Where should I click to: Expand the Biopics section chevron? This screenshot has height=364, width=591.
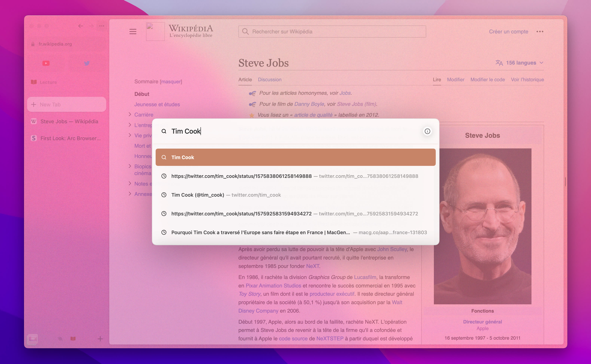tap(130, 166)
